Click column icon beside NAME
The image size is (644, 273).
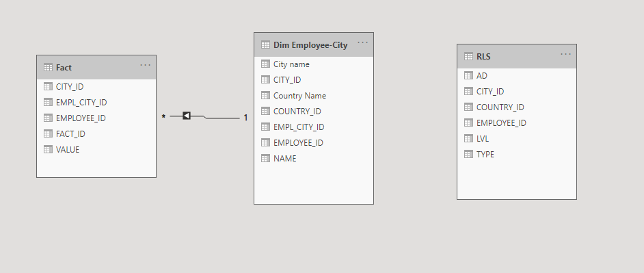[x=266, y=158]
